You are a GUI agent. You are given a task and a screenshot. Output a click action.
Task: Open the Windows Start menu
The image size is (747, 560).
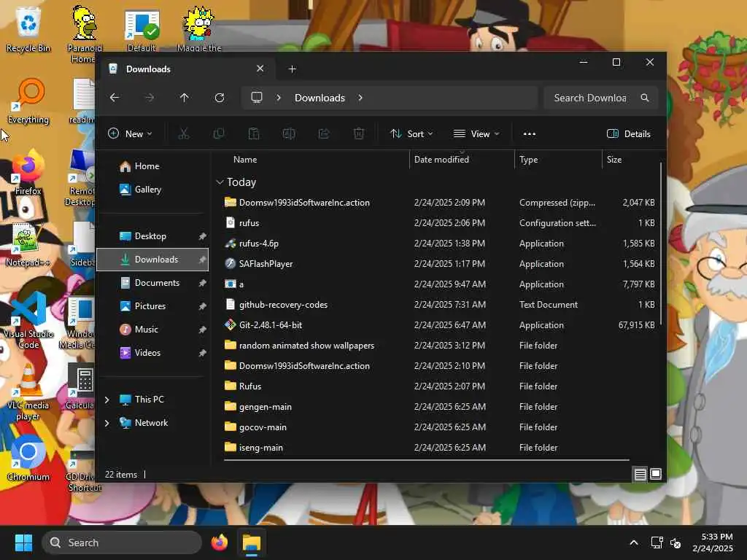point(23,542)
